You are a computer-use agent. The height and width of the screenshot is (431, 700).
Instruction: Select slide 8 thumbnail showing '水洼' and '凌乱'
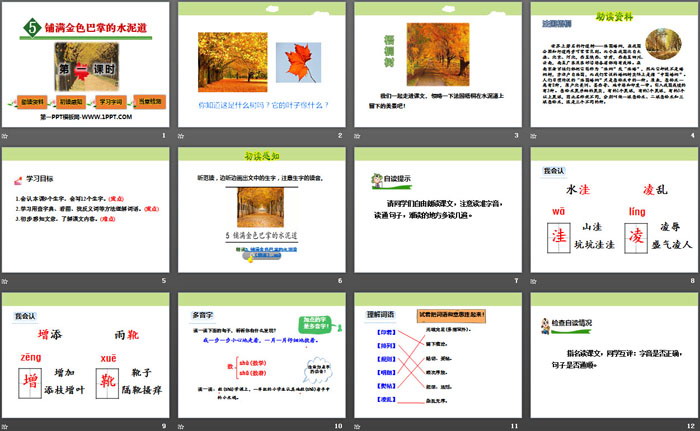pyautogui.click(x=614, y=210)
